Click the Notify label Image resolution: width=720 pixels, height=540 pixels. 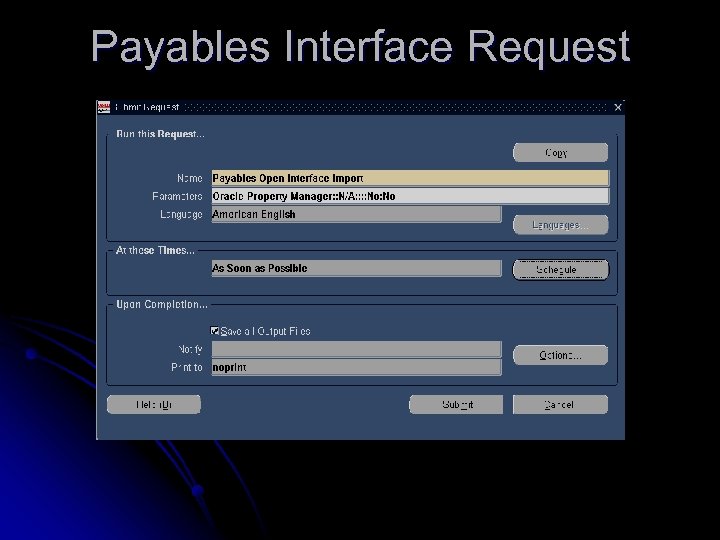pyautogui.click(x=190, y=349)
